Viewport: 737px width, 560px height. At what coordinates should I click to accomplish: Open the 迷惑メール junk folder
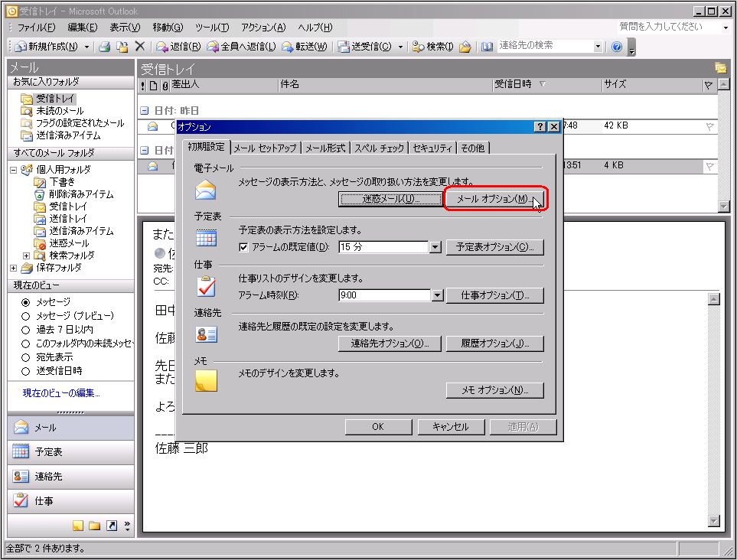[69, 243]
